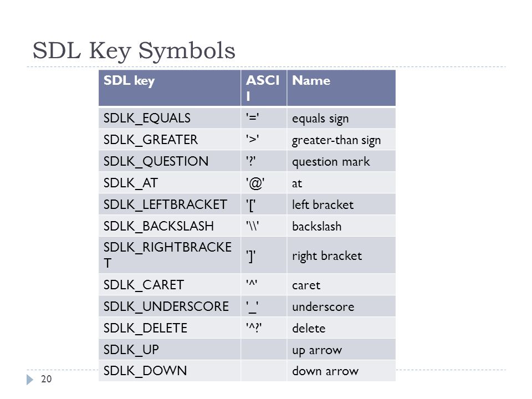Viewport: 532px width, 399px height.
Task: Select the SDLK_UP cell
Action: (170, 350)
